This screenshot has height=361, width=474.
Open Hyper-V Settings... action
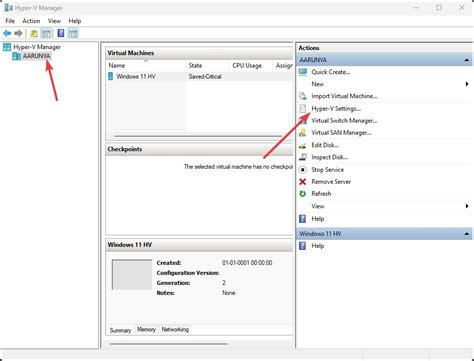[x=336, y=109]
